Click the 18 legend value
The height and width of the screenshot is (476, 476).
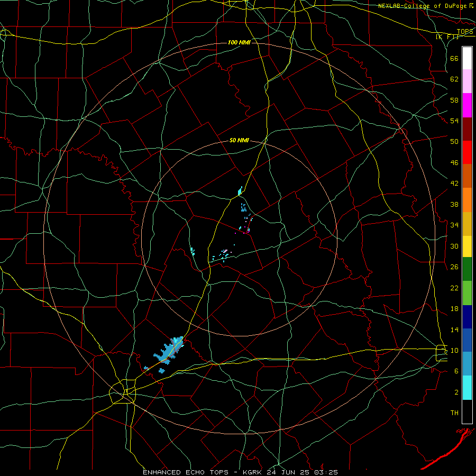(454, 309)
